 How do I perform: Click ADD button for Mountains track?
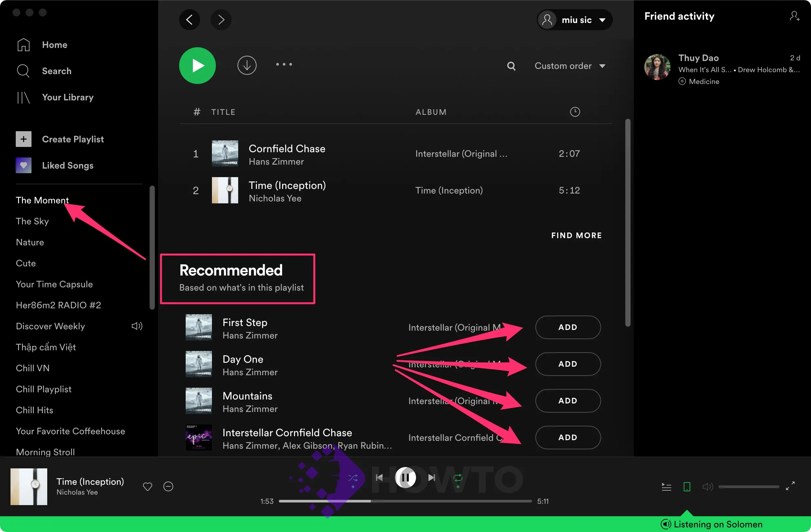tap(567, 401)
